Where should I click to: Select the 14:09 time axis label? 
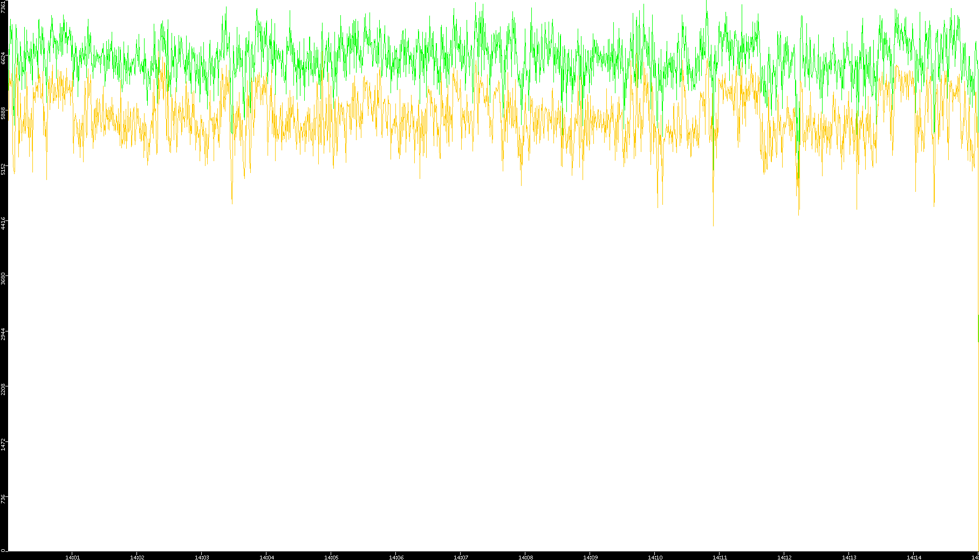pyautogui.click(x=590, y=557)
